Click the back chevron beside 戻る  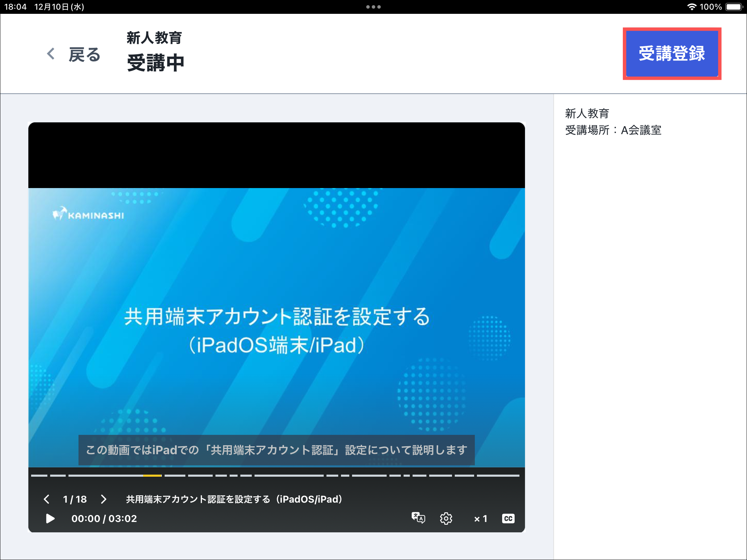point(51,54)
